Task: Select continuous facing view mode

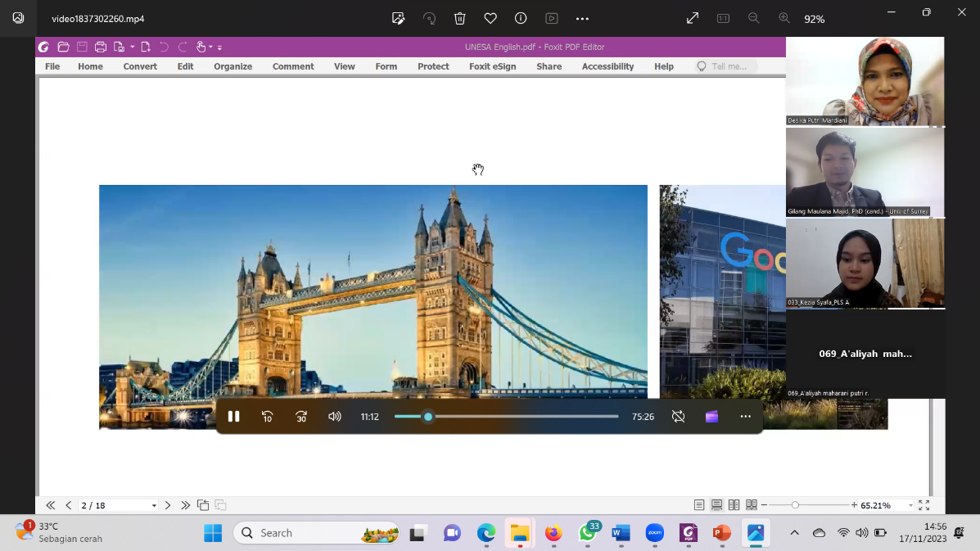Action: click(x=752, y=505)
